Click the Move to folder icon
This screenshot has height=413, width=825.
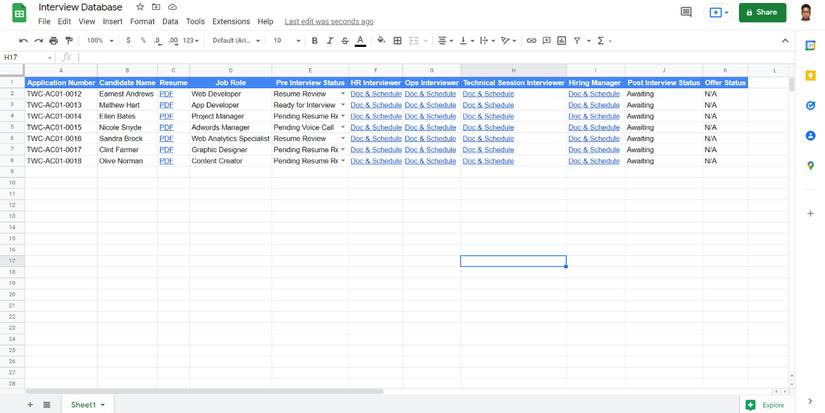click(156, 7)
